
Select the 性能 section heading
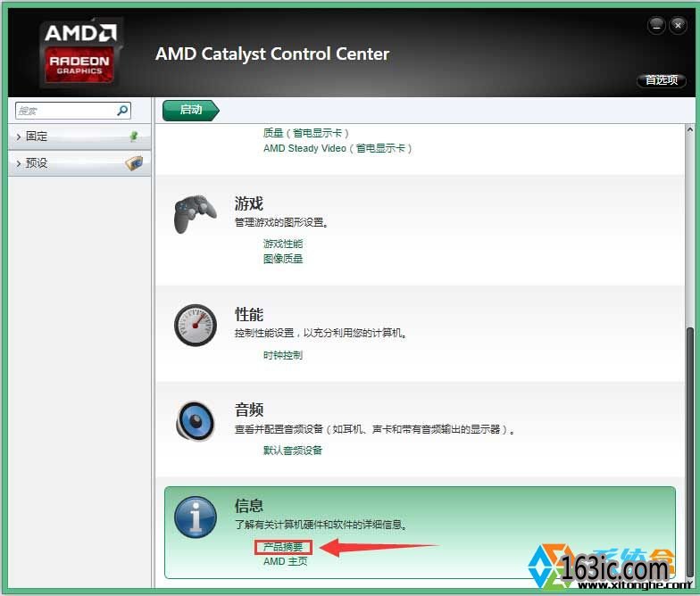(248, 314)
